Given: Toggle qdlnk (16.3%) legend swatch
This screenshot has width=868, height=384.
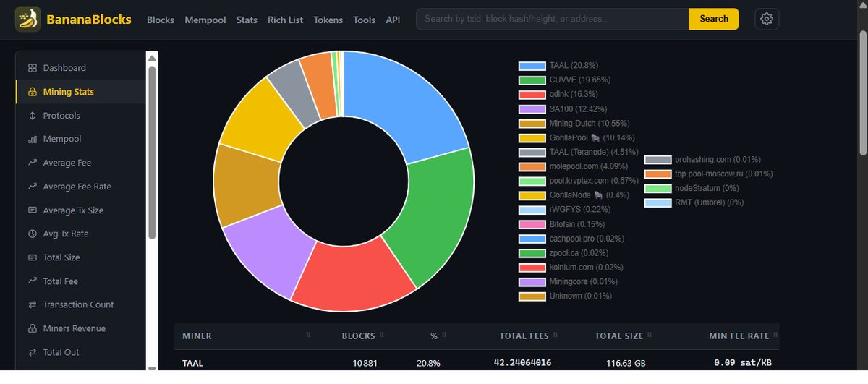Looking at the screenshot, I should [532, 95].
